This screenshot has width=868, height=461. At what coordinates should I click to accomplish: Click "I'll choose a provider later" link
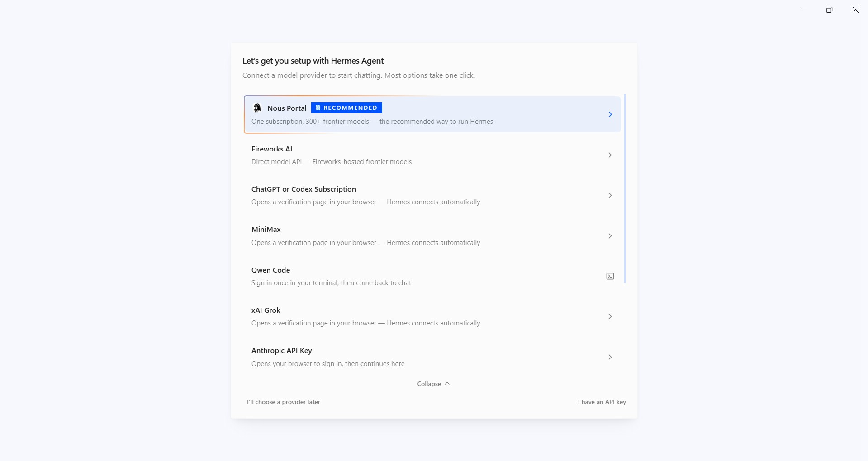point(283,402)
